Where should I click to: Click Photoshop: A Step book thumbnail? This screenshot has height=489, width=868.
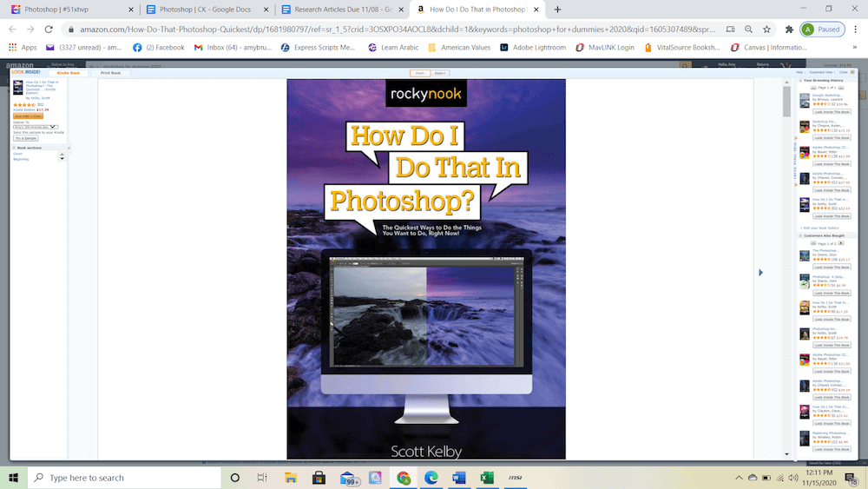tap(805, 282)
